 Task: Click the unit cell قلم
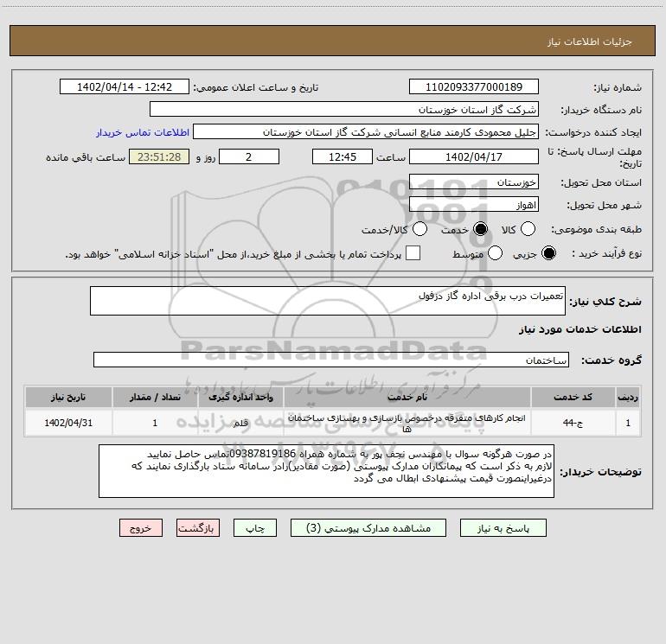[x=240, y=423]
